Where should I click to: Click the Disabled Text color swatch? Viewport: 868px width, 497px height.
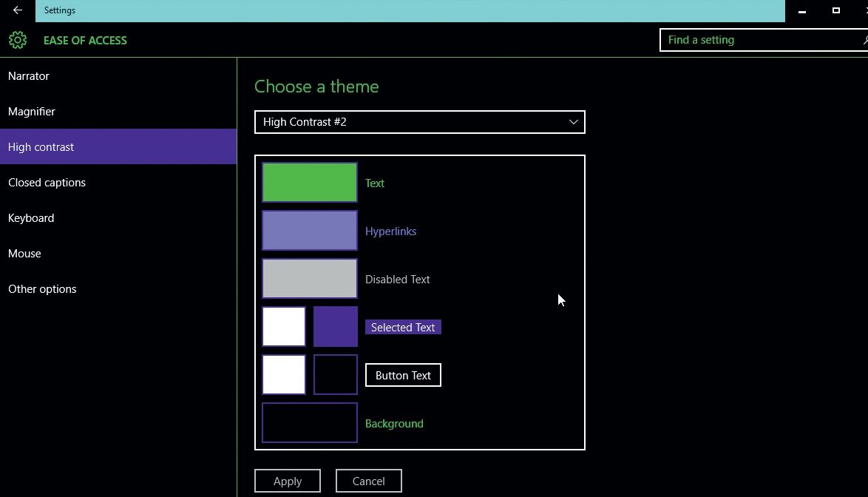309,278
